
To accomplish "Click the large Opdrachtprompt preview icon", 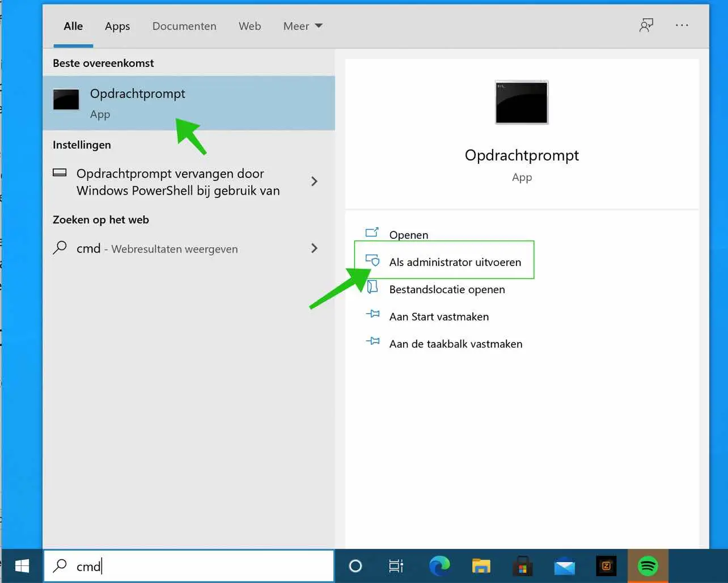I will click(522, 103).
